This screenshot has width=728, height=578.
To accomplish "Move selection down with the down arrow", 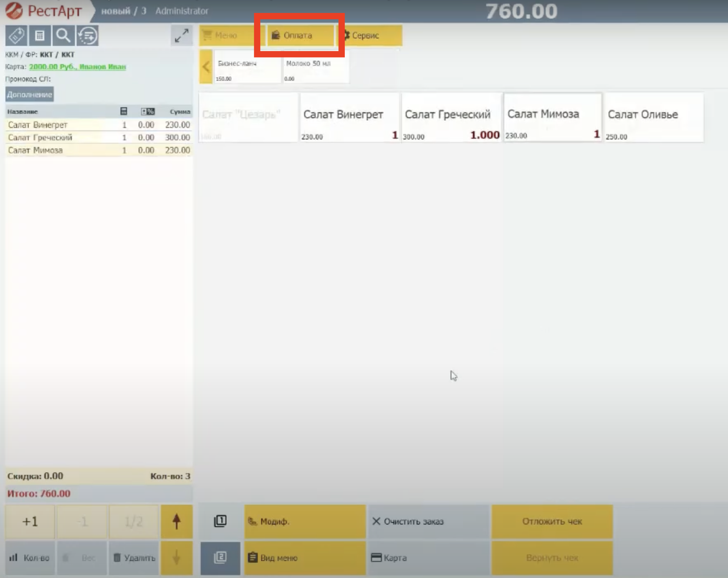I will pyautogui.click(x=177, y=558).
